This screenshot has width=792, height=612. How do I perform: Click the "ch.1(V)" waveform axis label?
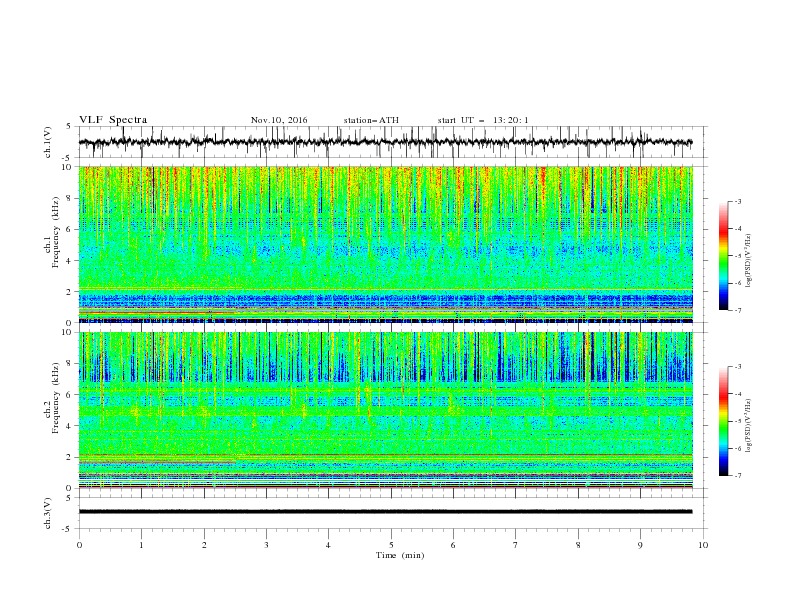tap(48, 142)
